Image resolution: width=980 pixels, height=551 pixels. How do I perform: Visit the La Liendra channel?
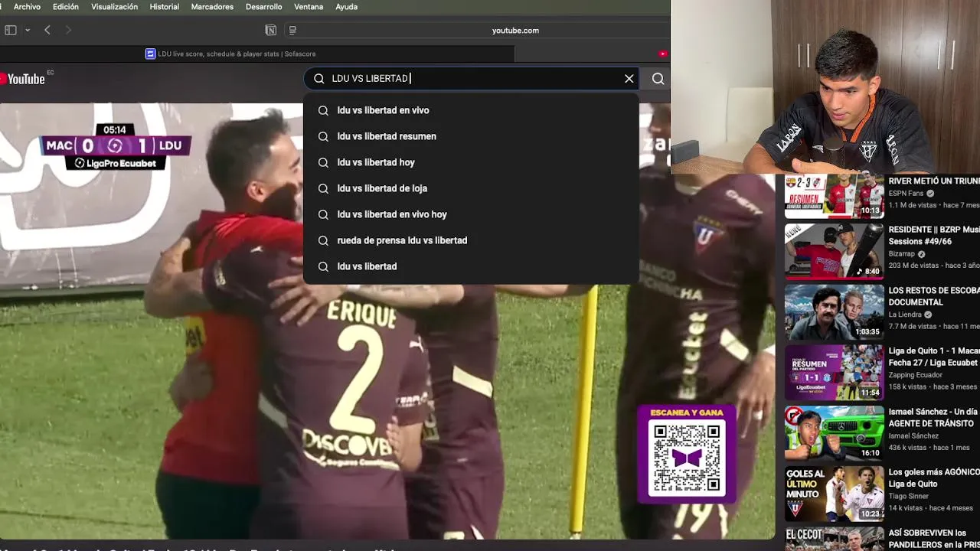point(905,315)
